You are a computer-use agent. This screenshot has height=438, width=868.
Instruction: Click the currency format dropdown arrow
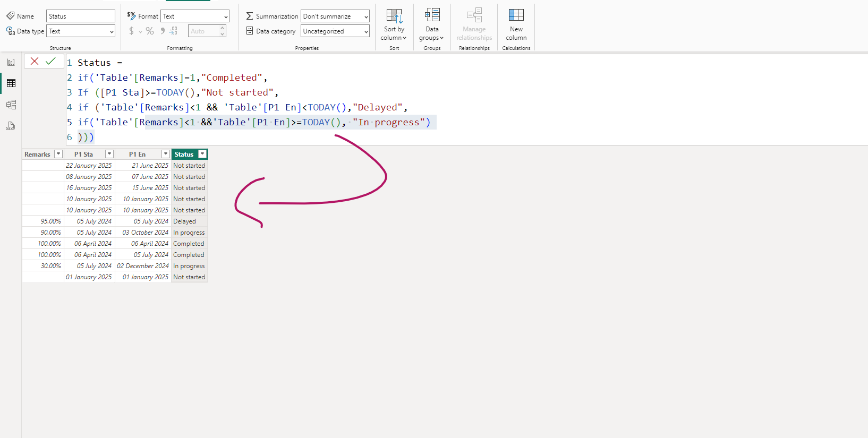(x=141, y=32)
